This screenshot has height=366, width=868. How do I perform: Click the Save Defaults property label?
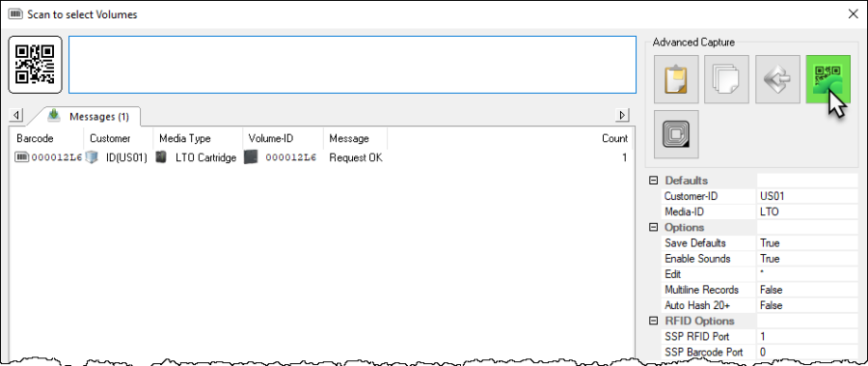(x=694, y=243)
